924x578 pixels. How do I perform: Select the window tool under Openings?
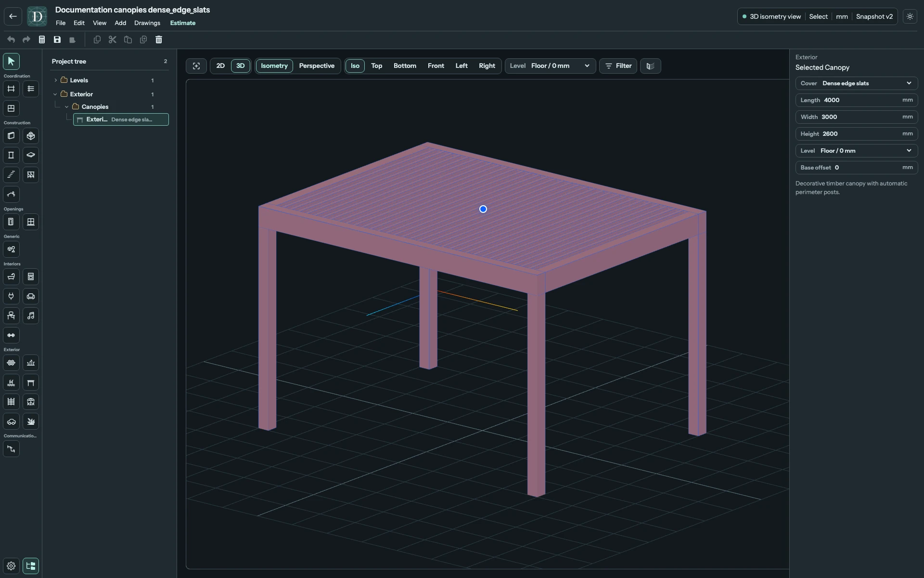[31, 222]
